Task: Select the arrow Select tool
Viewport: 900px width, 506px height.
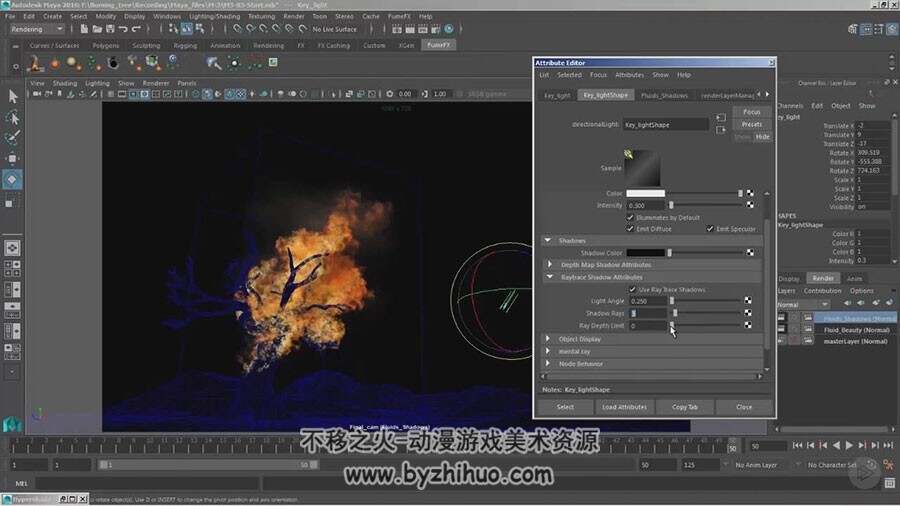Action: (13, 96)
